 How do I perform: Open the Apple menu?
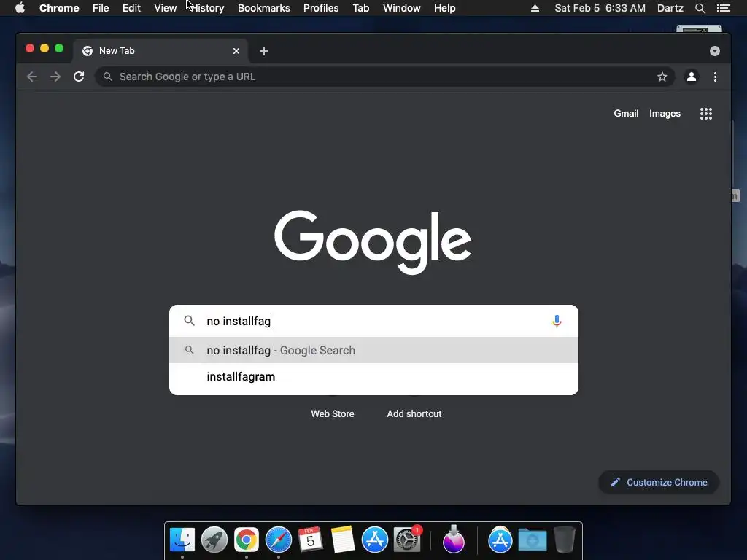[x=20, y=7]
